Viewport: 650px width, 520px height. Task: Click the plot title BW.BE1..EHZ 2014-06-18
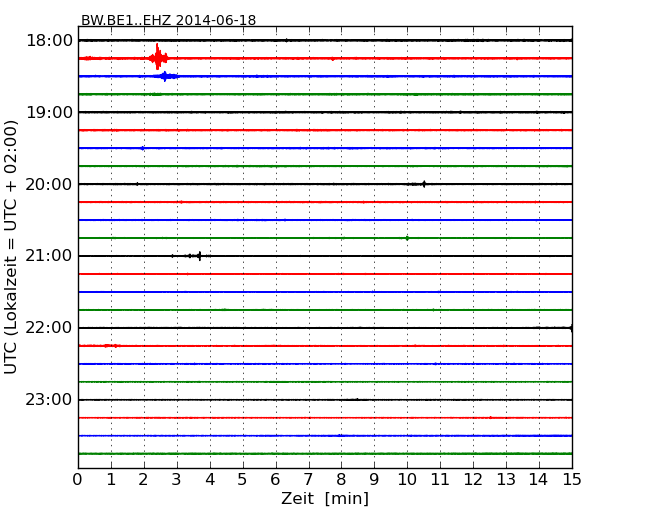coord(168,20)
